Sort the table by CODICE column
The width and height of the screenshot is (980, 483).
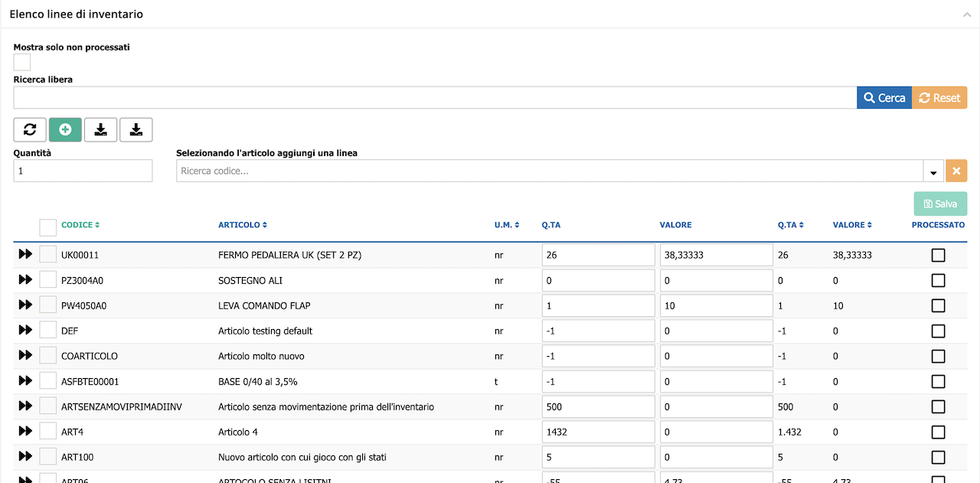pyautogui.click(x=80, y=225)
